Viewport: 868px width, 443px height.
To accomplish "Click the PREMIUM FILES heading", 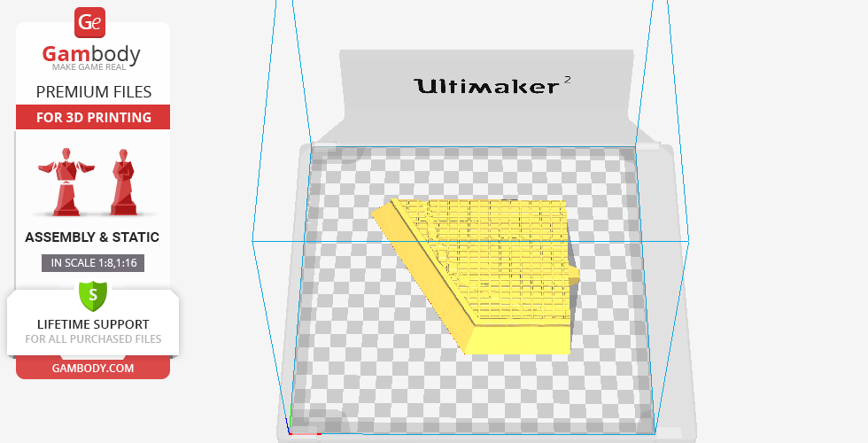I will [93, 92].
